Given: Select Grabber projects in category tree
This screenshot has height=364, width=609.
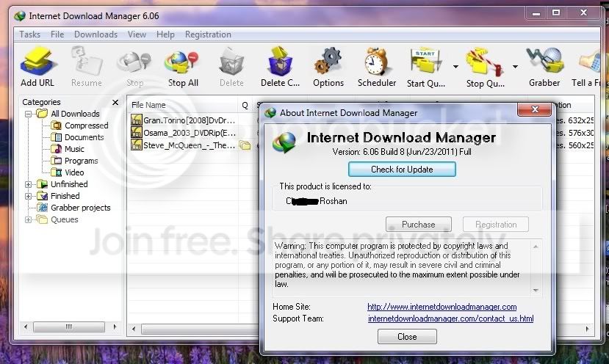Looking at the screenshot, I should 80,208.
